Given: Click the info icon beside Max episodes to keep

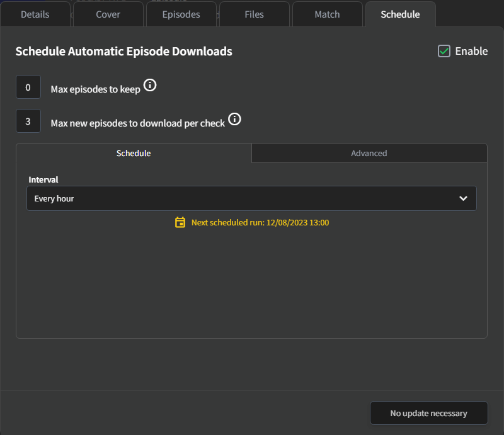Looking at the screenshot, I should click(150, 86).
